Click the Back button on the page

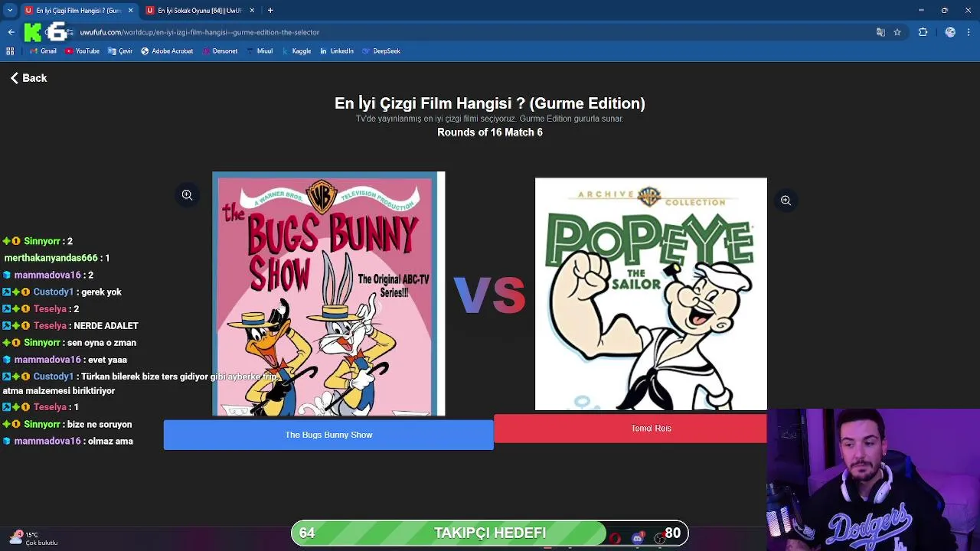[x=28, y=78]
